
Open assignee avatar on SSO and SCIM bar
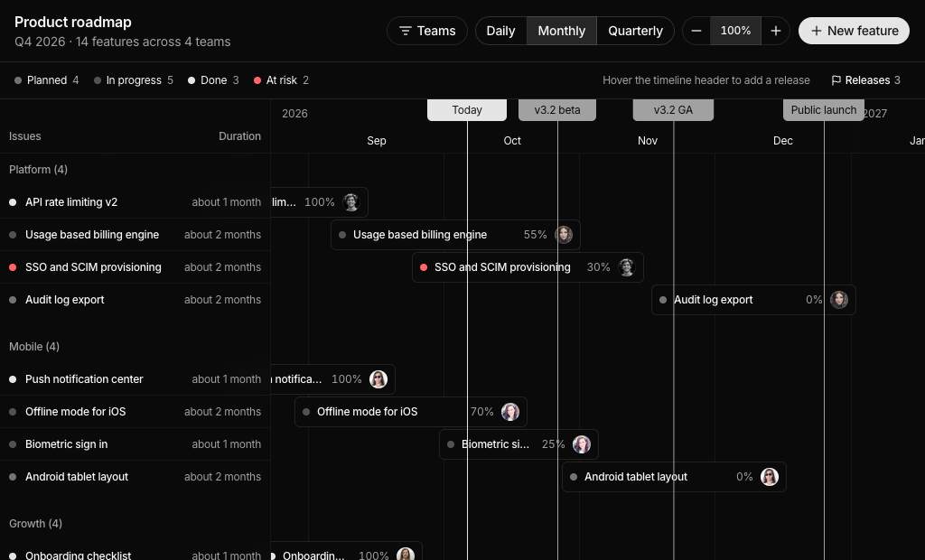627,267
